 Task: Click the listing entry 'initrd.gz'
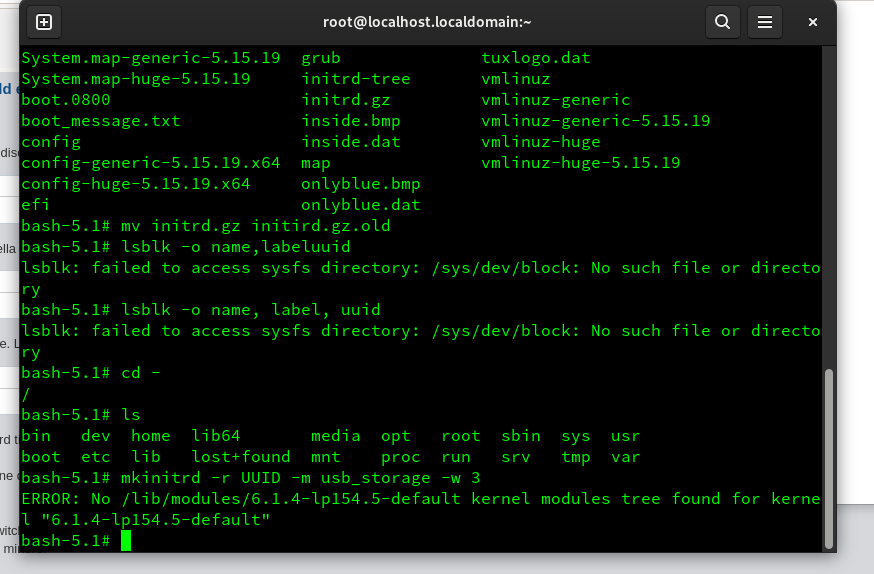tap(346, 100)
